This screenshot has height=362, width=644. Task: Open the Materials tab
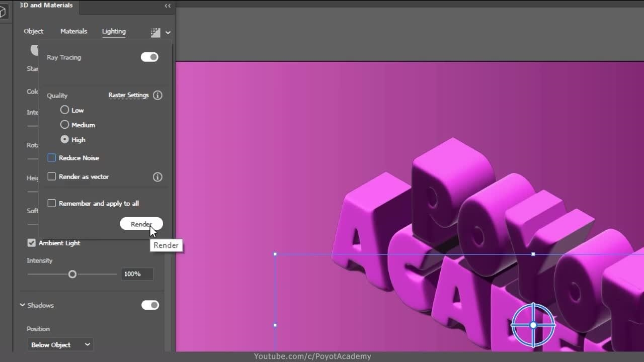point(73,31)
